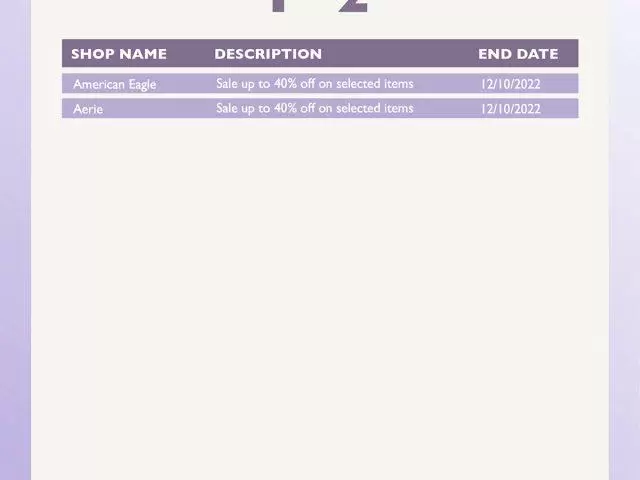This screenshot has height=480, width=640.
Task: Click American Eagle sale description text
Action: pyautogui.click(x=315, y=84)
